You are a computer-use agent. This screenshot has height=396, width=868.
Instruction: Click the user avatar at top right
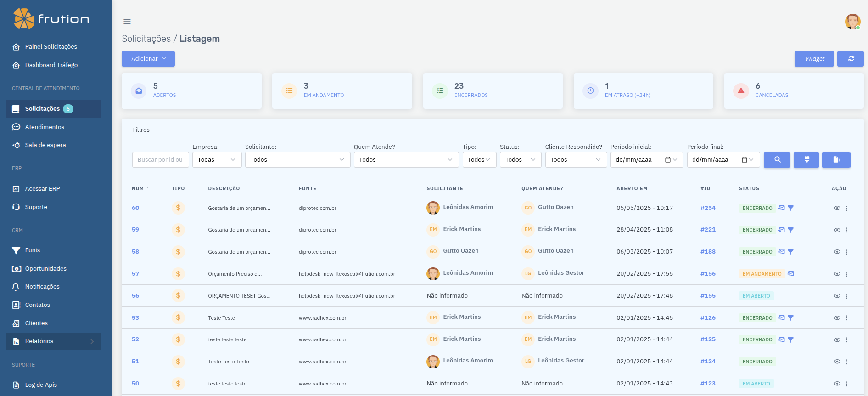click(852, 22)
